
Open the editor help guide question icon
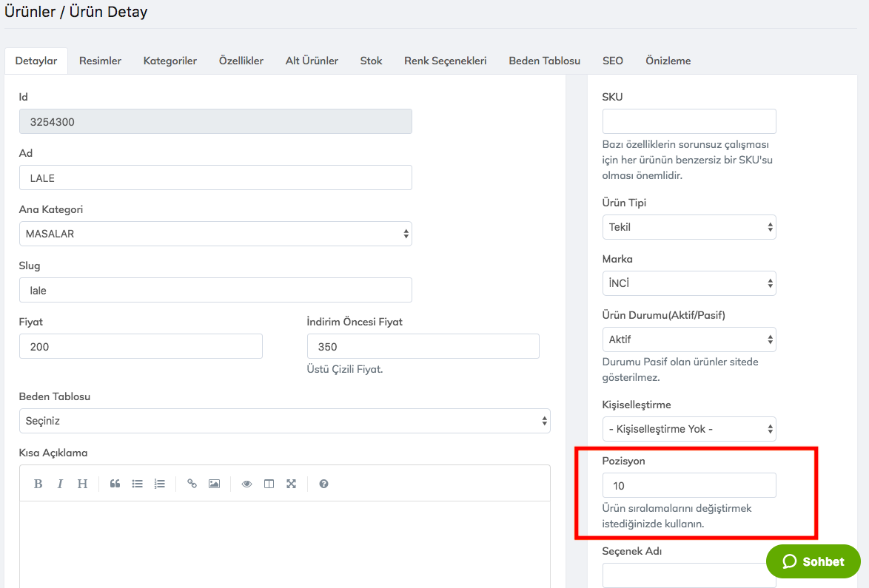(x=323, y=484)
